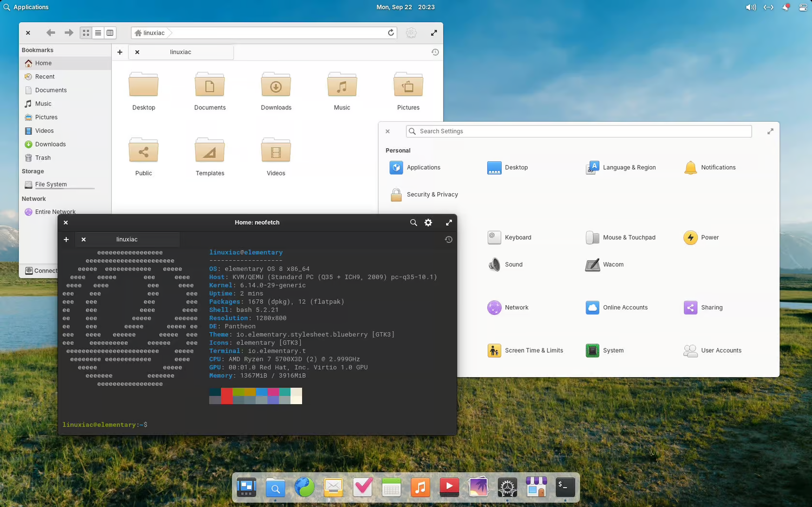The image size is (812, 507).
Task: Open Sound settings
Action: 494,265
